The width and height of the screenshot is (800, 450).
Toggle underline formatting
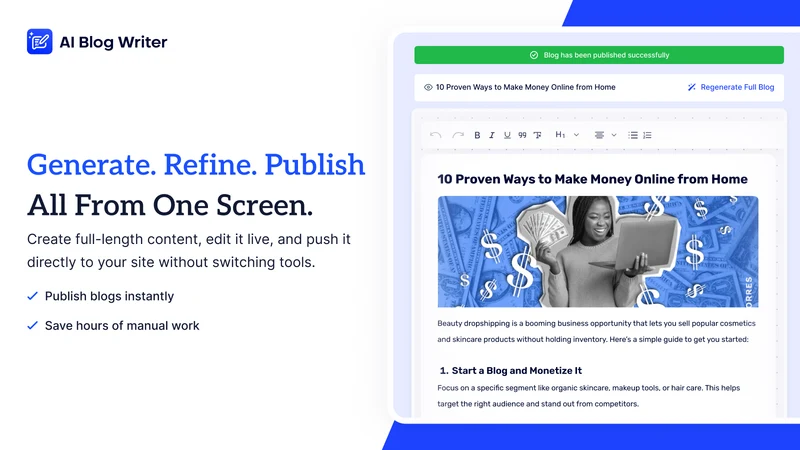point(507,135)
